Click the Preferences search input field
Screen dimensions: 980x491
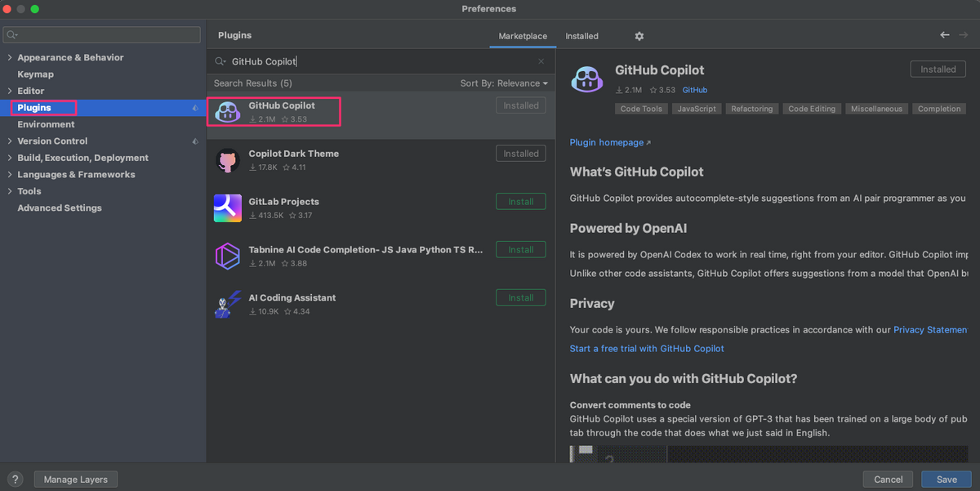point(101,34)
